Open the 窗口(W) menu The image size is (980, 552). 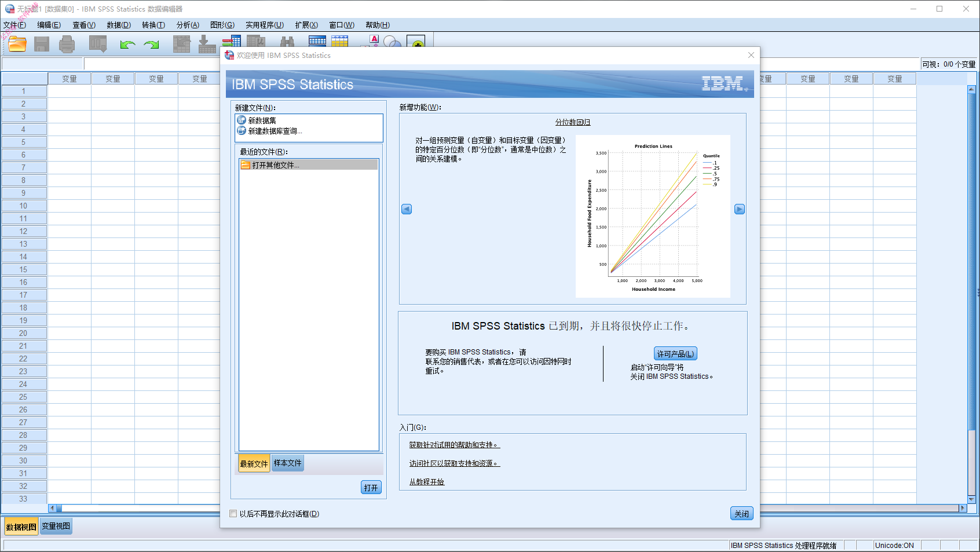342,25
